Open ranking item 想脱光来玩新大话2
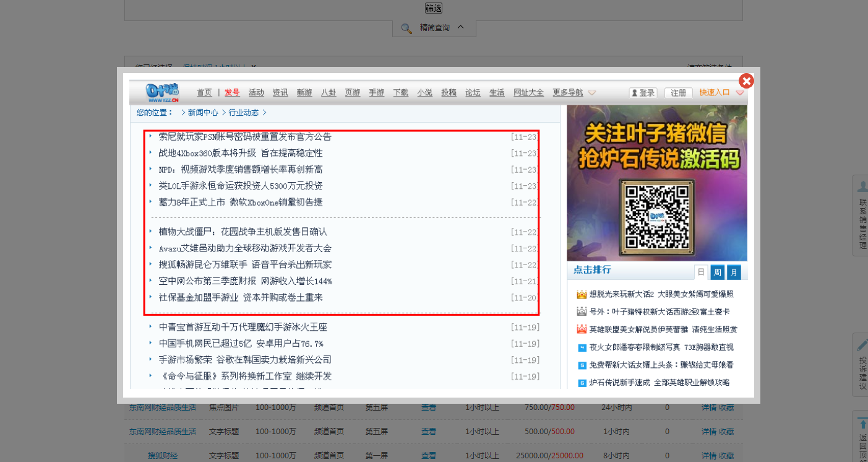868x462 pixels. (x=661, y=294)
